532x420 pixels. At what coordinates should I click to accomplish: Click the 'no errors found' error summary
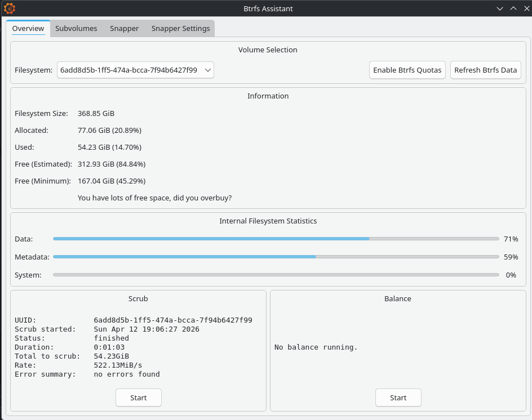(x=127, y=374)
